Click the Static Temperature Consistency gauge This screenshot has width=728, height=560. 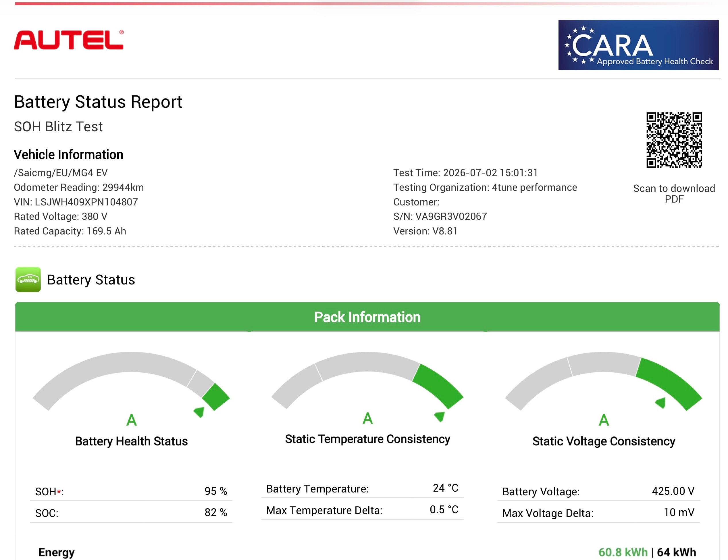[367, 380]
